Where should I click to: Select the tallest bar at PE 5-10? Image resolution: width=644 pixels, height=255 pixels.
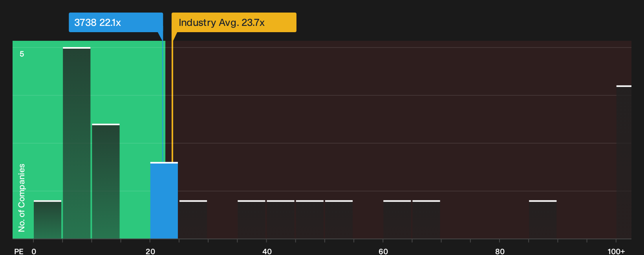pyautogui.click(x=77, y=143)
